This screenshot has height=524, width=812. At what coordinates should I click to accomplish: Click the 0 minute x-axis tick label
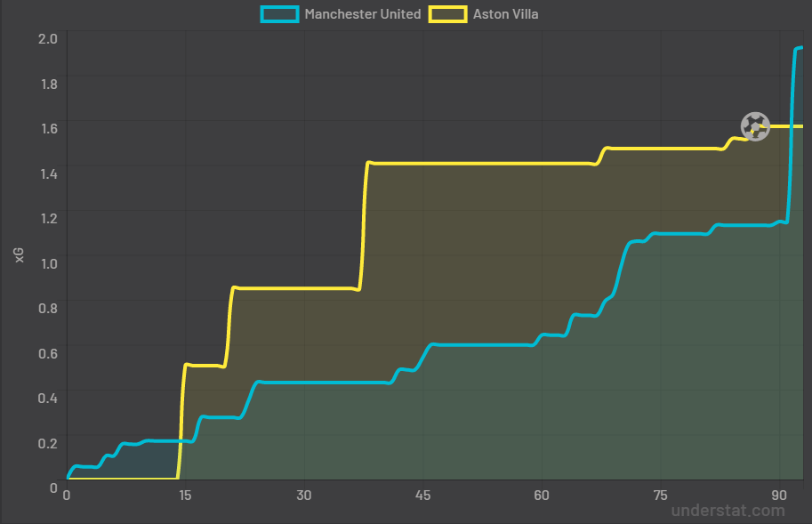click(67, 495)
